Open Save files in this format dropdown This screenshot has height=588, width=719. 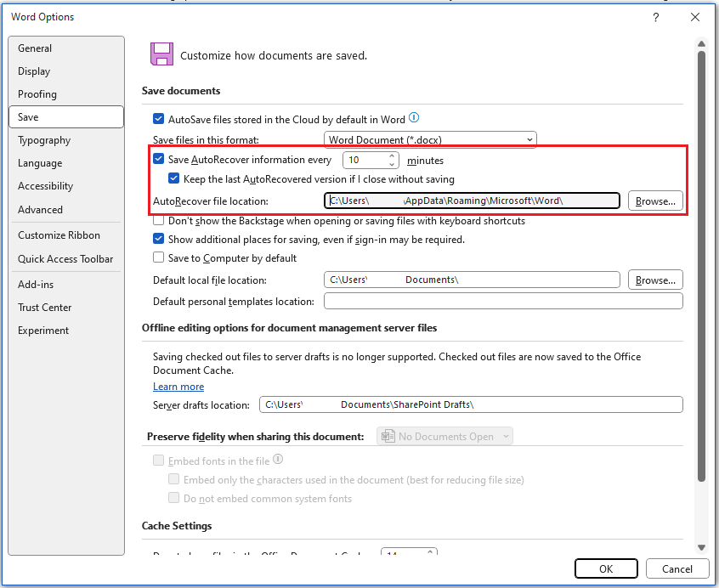point(430,139)
